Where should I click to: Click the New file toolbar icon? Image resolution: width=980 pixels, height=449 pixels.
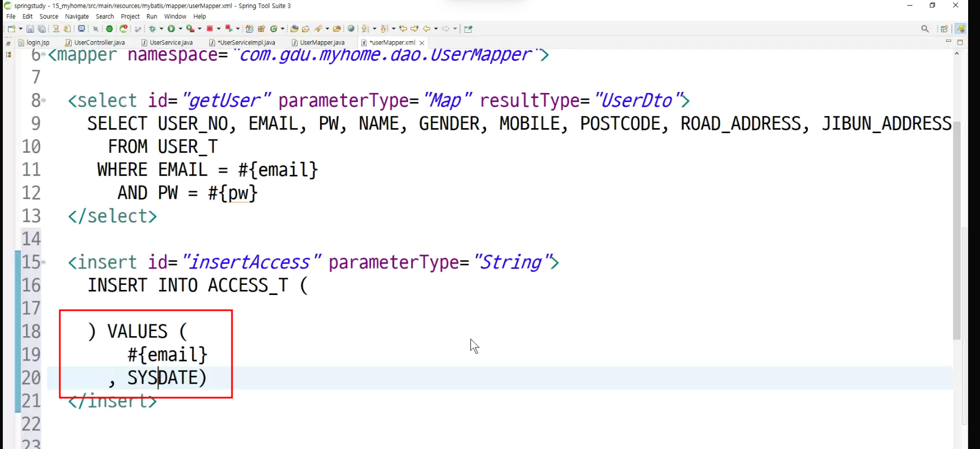11,29
